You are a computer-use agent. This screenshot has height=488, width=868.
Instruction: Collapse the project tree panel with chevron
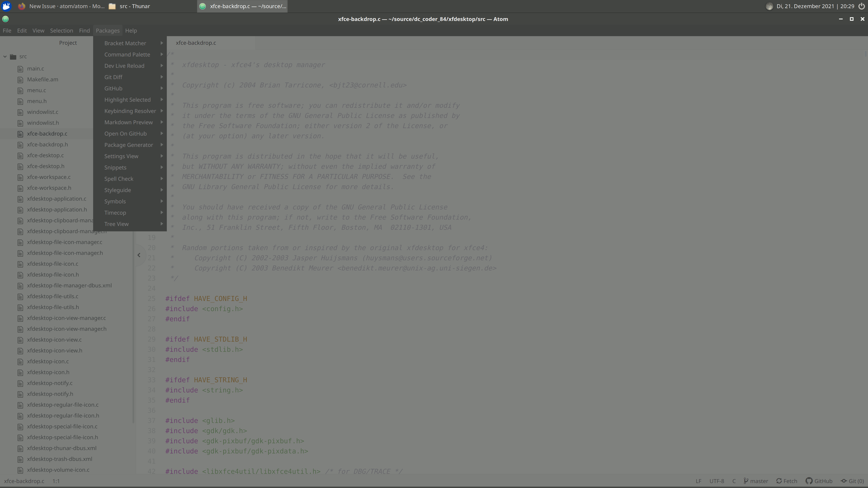[x=139, y=255]
